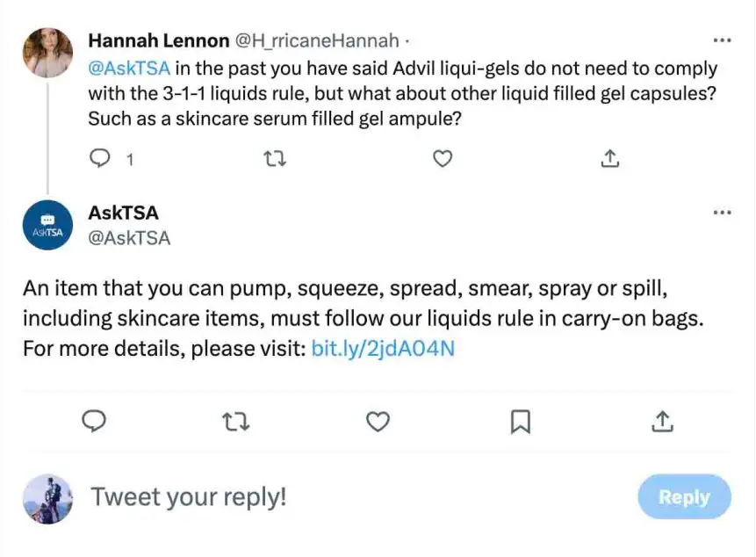Open more options for AskTSA tweet
Viewport: 756px width, 557px height.
722,213
